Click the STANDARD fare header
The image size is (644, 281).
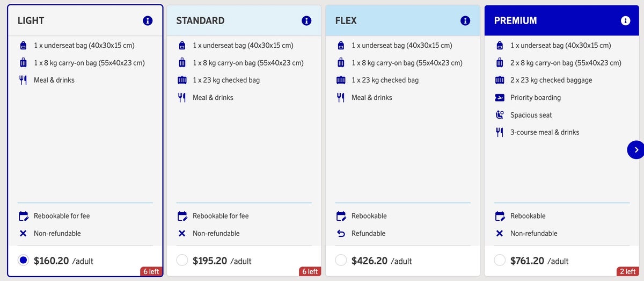pos(200,21)
